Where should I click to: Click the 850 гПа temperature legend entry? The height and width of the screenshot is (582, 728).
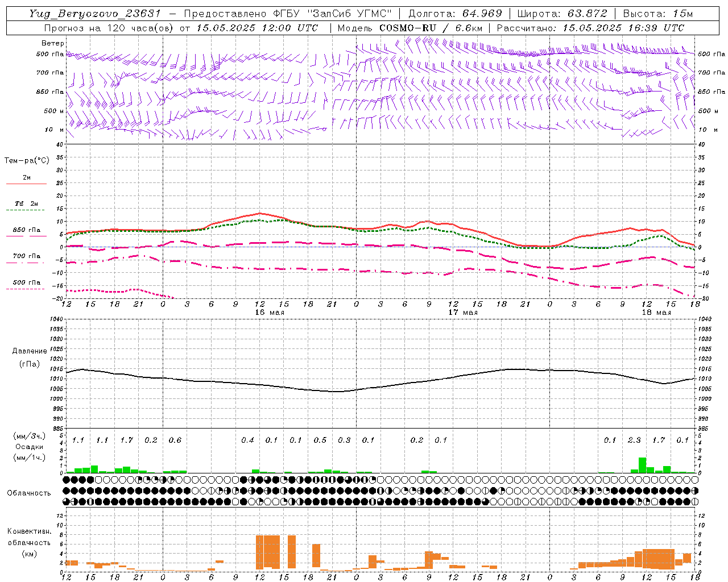click(x=27, y=230)
